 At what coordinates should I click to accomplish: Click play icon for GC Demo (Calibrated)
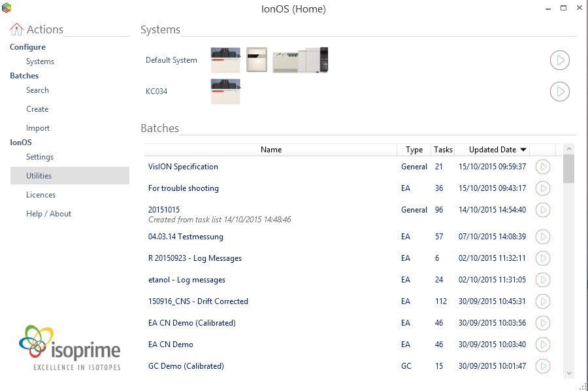542,366
